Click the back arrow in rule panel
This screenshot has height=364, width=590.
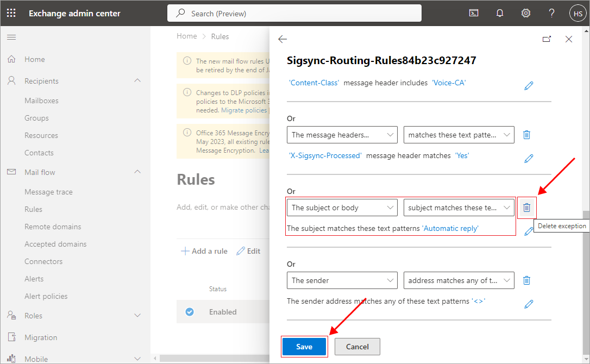283,39
